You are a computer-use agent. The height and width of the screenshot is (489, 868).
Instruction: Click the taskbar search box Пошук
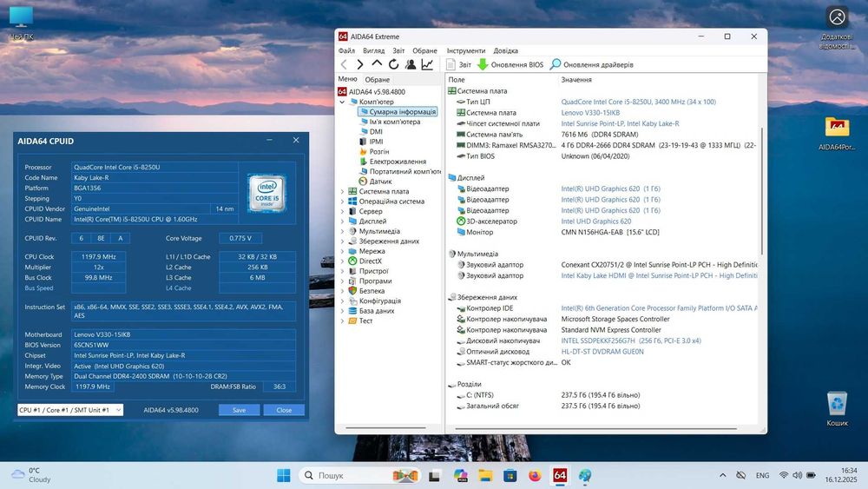(360, 475)
